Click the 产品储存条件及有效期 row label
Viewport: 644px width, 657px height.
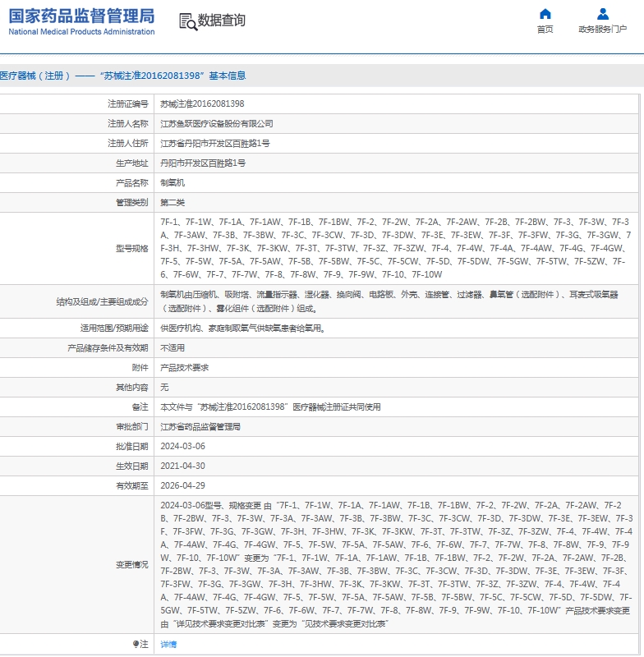coord(108,347)
